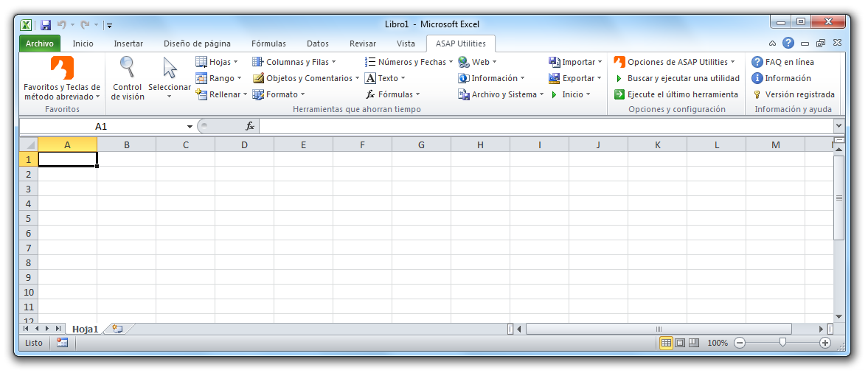Image resolution: width=868 pixels, height=373 pixels.
Task: Switch to the Fórmulas ribbon tab
Action: [x=268, y=43]
